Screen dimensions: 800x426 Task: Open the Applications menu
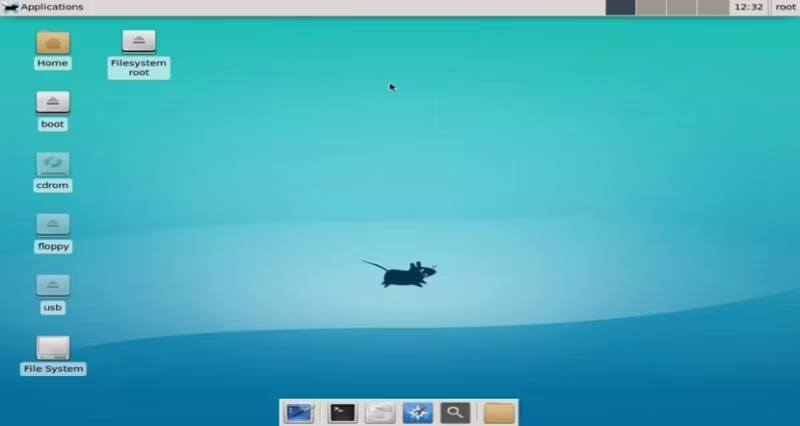[x=43, y=7]
